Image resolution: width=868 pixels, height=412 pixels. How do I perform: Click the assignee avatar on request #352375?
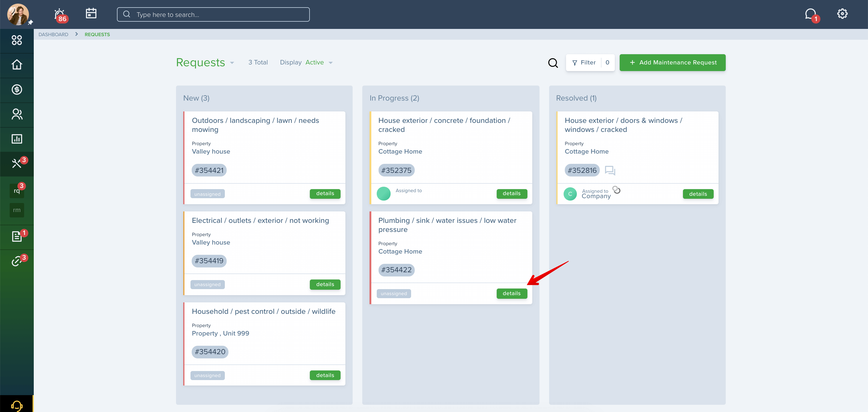pyautogui.click(x=383, y=194)
